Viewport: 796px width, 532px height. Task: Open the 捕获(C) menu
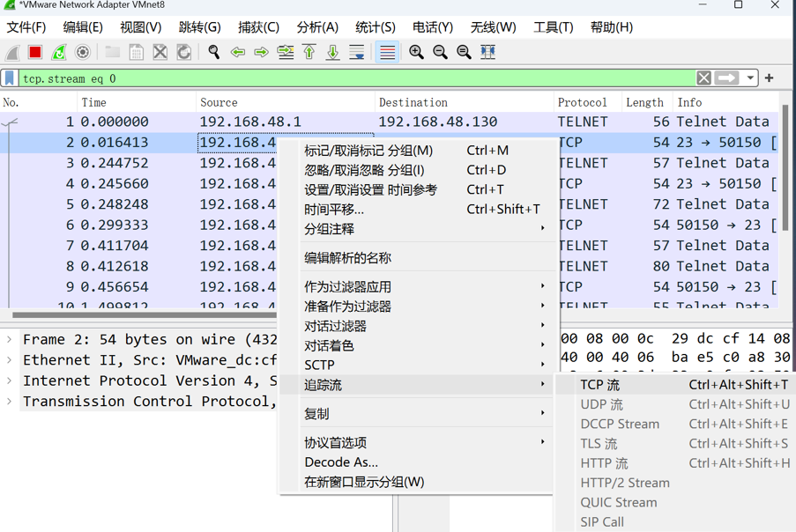[259, 27]
